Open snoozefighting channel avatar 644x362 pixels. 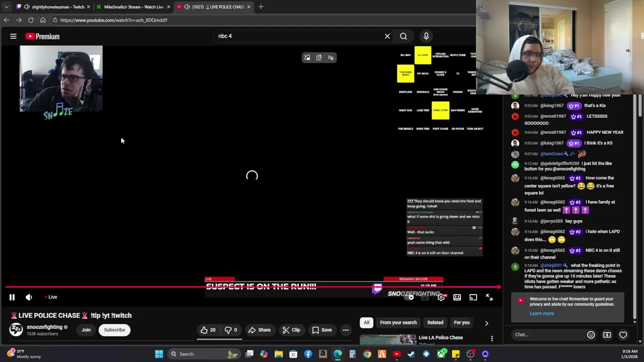(x=16, y=330)
